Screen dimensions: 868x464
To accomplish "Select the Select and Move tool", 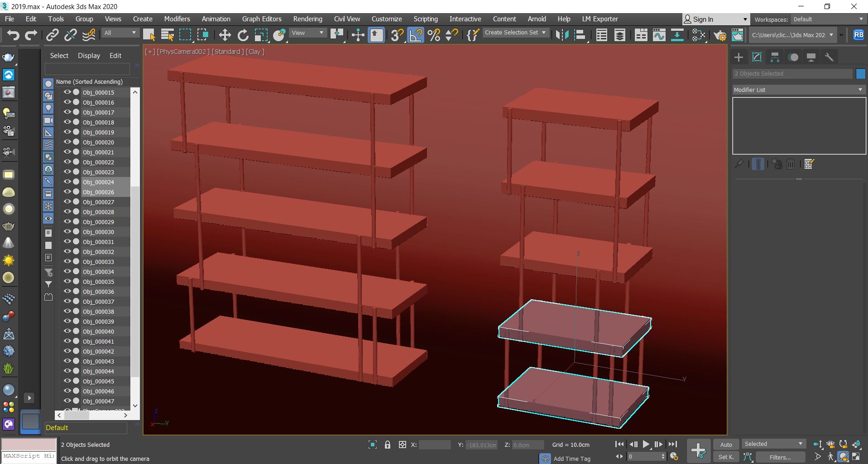I will click(x=225, y=35).
